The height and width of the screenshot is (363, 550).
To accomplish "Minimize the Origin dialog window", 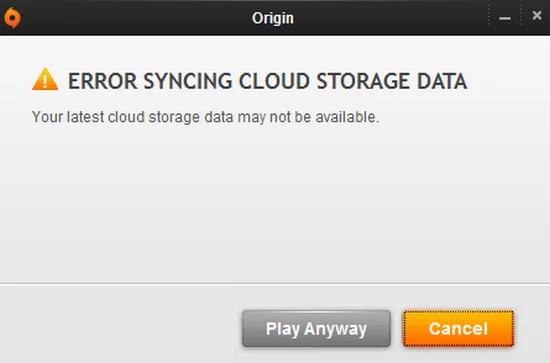I will [x=505, y=18].
